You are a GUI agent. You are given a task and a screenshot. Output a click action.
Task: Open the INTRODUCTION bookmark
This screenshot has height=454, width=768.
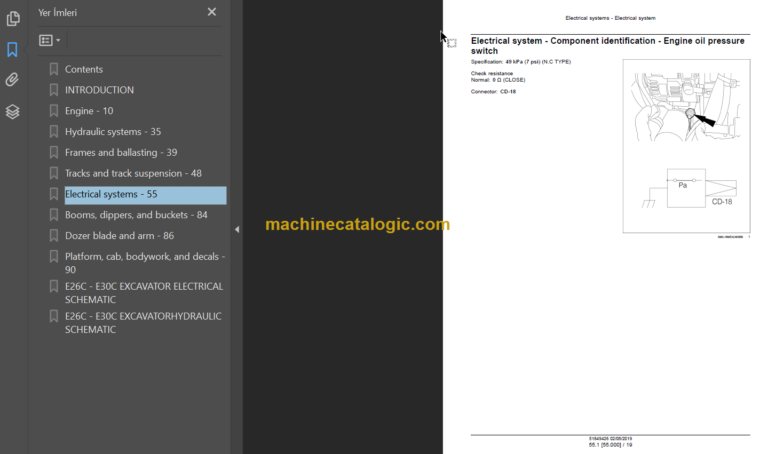pos(99,90)
